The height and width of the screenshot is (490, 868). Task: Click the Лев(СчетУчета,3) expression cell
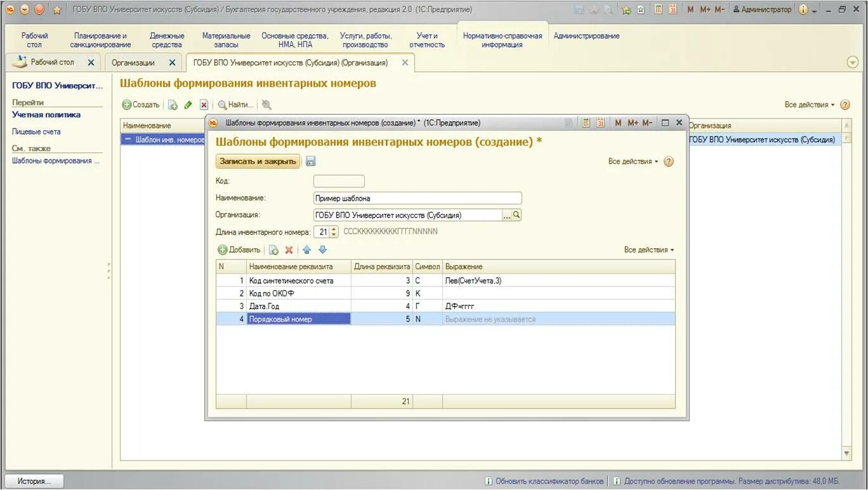pyautogui.click(x=559, y=281)
